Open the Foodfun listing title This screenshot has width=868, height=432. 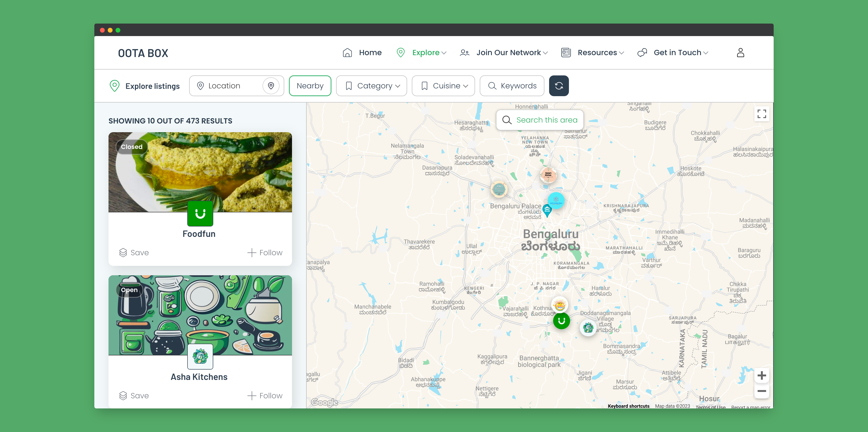(199, 234)
